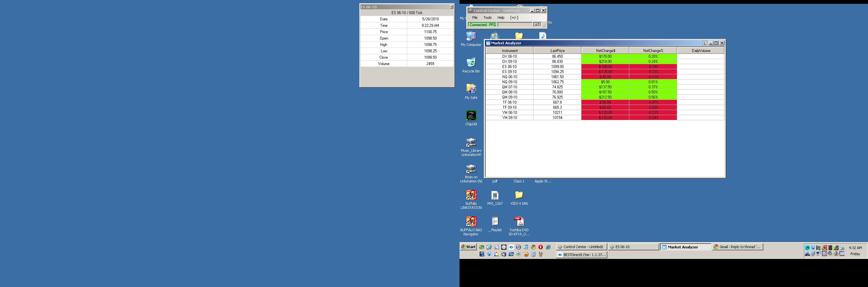Launch Opera from the quick launch bar
The height and width of the screenshot is (287, 868).
(x=541, y=247)
